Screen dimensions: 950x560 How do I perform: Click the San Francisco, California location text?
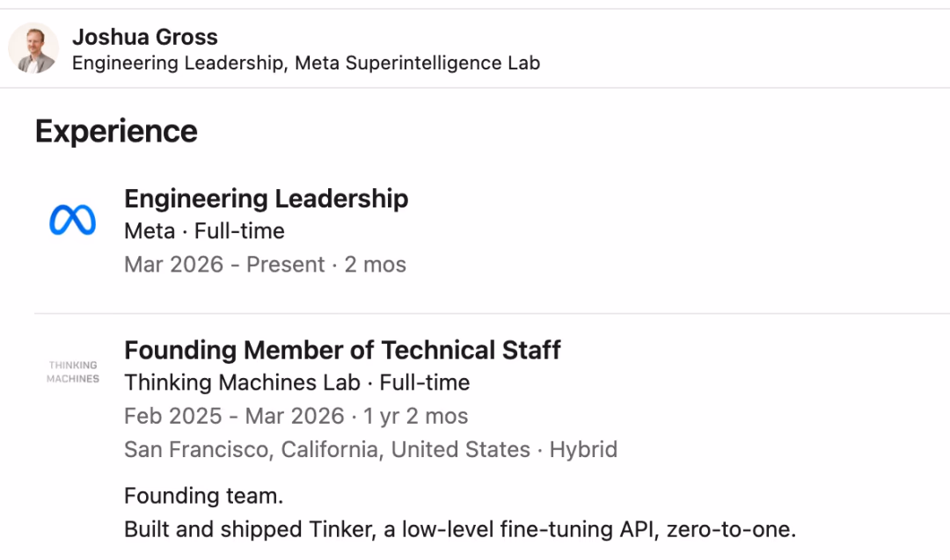[x=326, y=449]
